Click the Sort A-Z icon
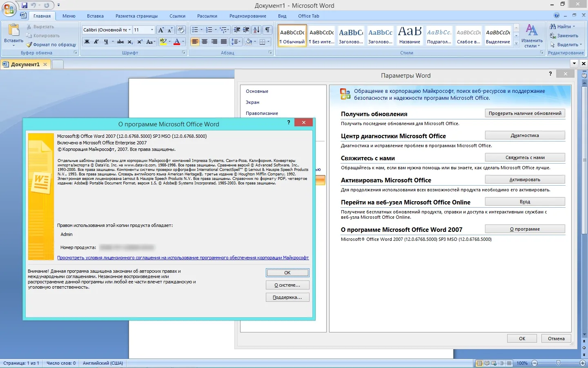Image resolution: width=588 pixels, height=368 pixels. click(256, 30)
